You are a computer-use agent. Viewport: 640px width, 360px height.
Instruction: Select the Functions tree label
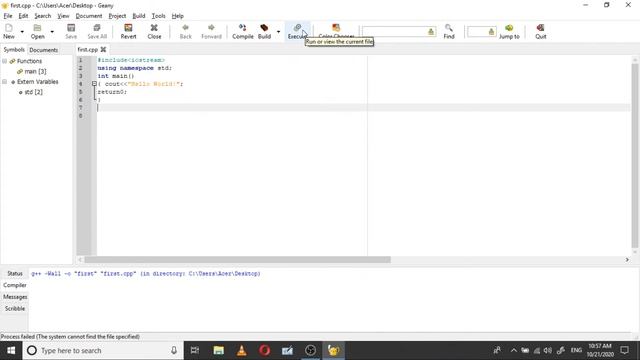(x=29, y=61)
